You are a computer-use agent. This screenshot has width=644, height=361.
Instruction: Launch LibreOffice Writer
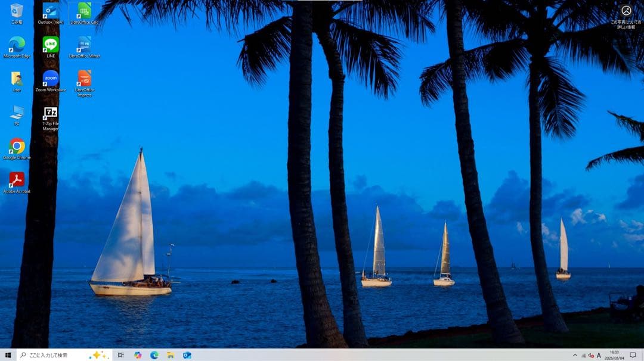point(82,45)
